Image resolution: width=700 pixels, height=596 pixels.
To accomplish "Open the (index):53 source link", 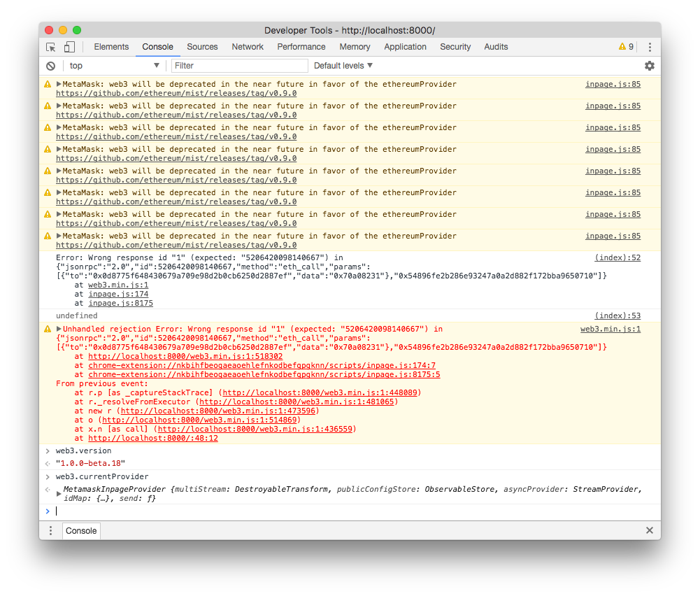I will [x=617, y=315].
